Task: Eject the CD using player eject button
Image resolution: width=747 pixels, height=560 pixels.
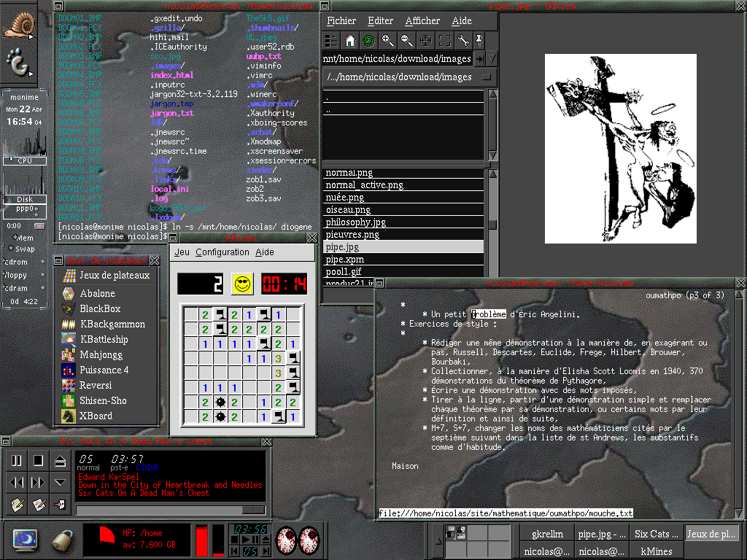Action: (61, 461)
